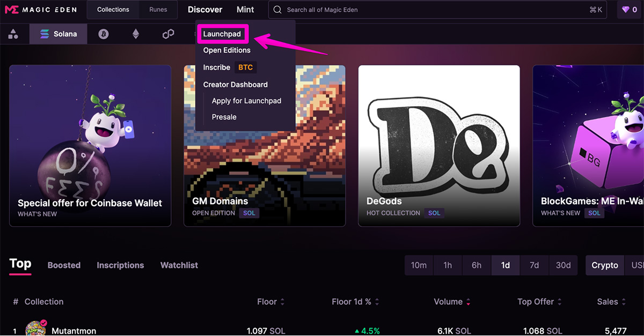The width and height of the screenshot is (644, 336).
Task: Select Apply for Launchpad
Action: pyautogui.click(x=247, y=101)
